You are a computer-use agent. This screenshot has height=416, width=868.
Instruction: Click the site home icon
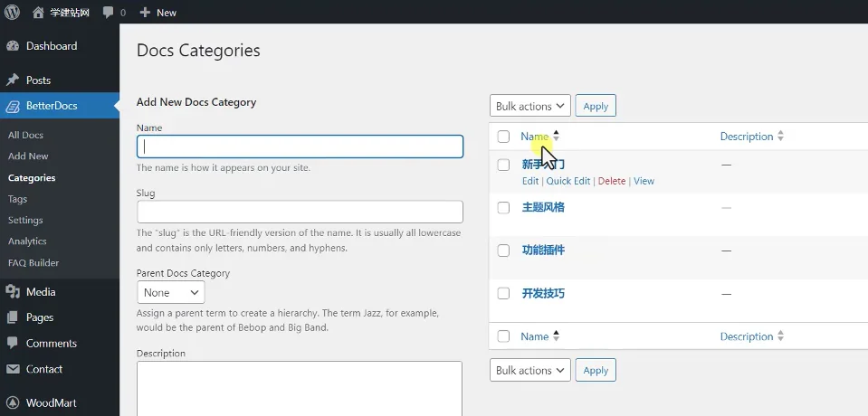tap(38, 12)
